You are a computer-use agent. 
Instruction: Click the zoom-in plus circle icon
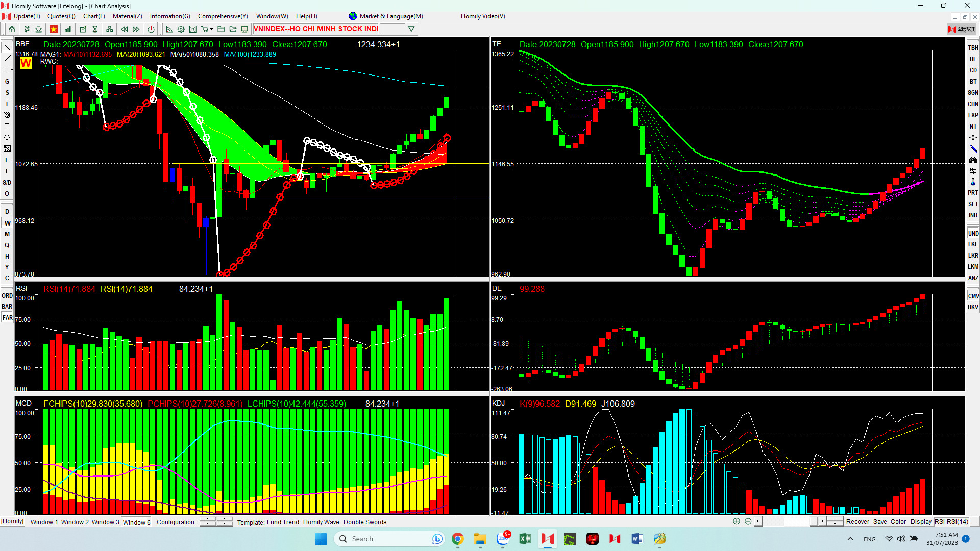pyautogui.click(x=736, y=521)
